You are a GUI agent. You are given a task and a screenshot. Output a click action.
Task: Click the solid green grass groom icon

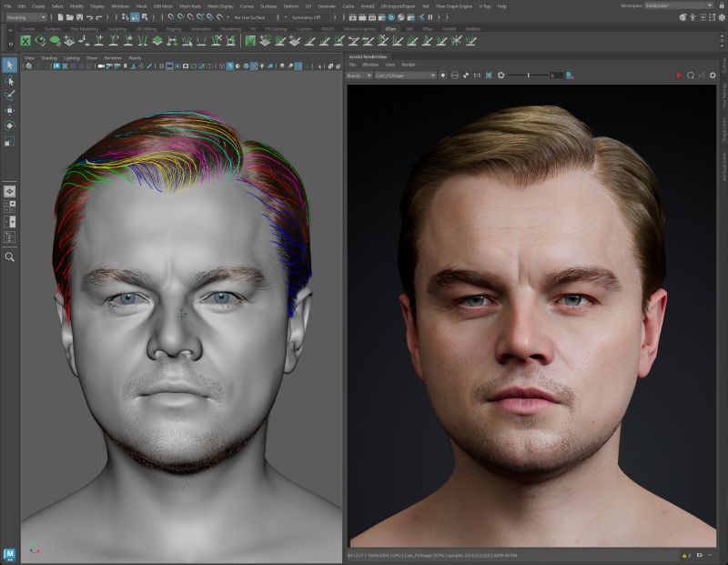(250, 41)
